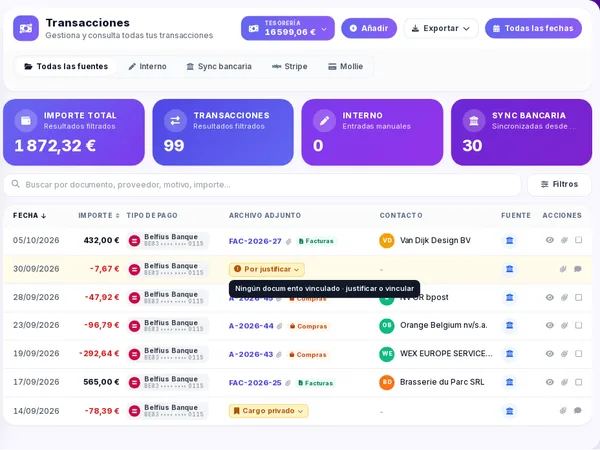Select checkbox for WEX EUROPE SERVICE row
This screenshot has height=450, width=600.
(x=579, y=354)
